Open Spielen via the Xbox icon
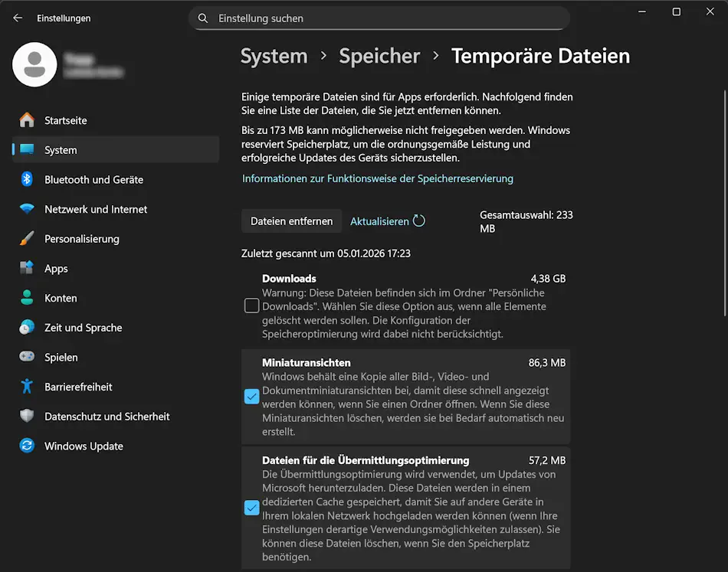 tap(26, 357)
